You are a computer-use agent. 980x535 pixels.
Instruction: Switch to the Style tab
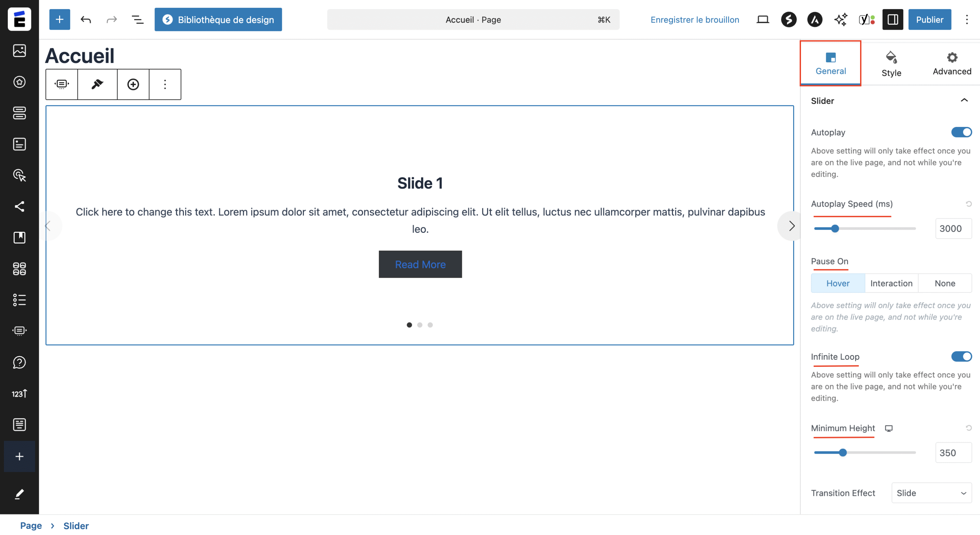coord(891,63)
